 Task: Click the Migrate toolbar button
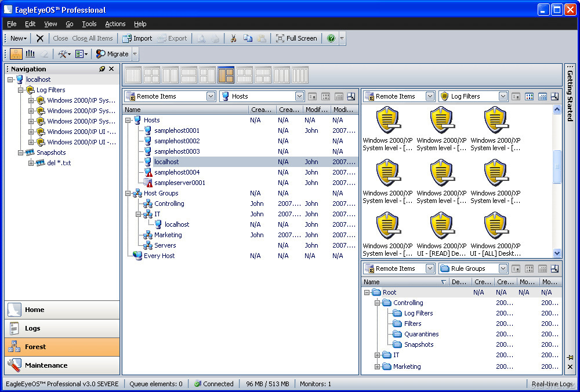click(112, 54)
